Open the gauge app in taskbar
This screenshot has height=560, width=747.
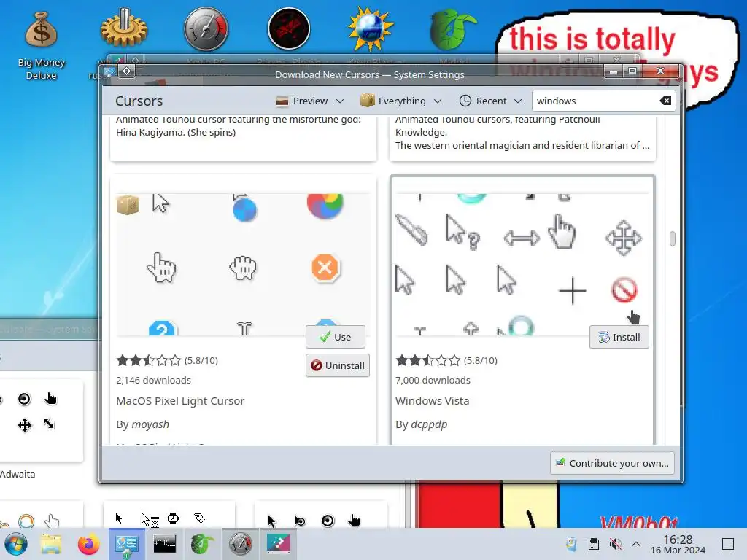pyautogui.click(x=240, y=544)
